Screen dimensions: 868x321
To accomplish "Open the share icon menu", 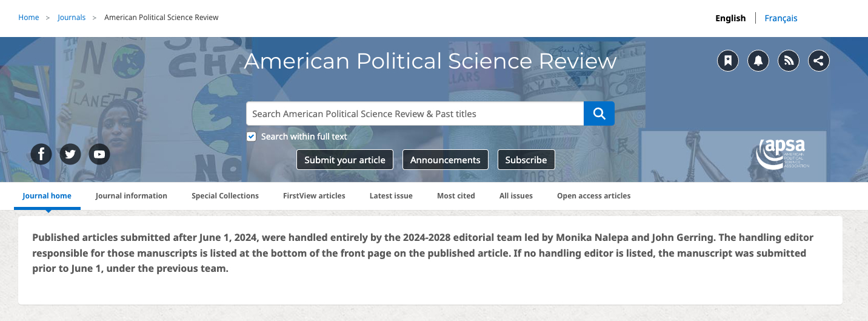I will point(819,61).
